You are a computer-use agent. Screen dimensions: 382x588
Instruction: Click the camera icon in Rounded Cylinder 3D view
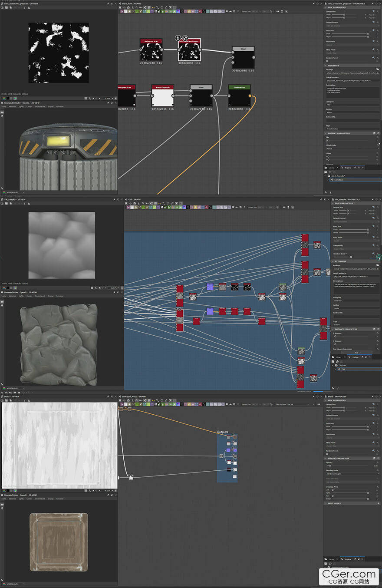pyautogui.click(x=2, y=113)
